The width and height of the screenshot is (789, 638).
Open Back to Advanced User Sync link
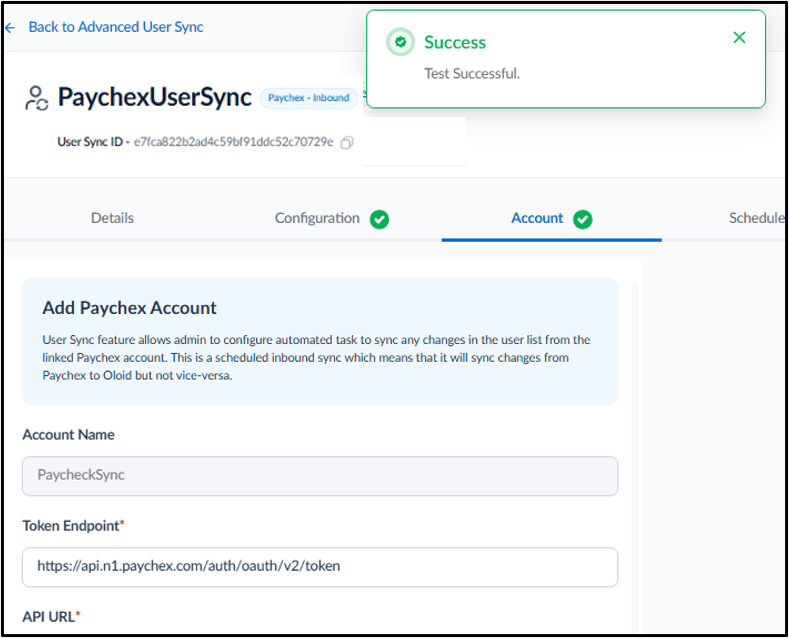[116, 27]
